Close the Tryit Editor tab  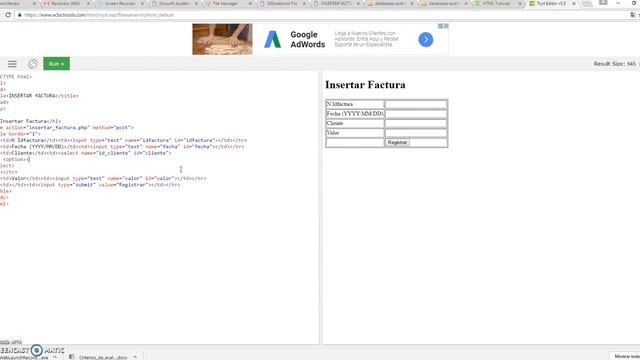(x=574, y=3)
